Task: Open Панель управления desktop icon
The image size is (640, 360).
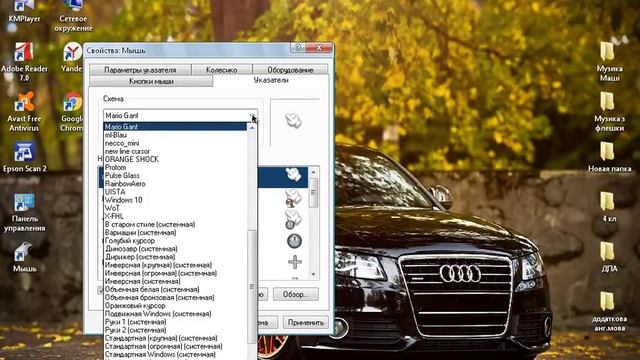Action: (24, 212)
